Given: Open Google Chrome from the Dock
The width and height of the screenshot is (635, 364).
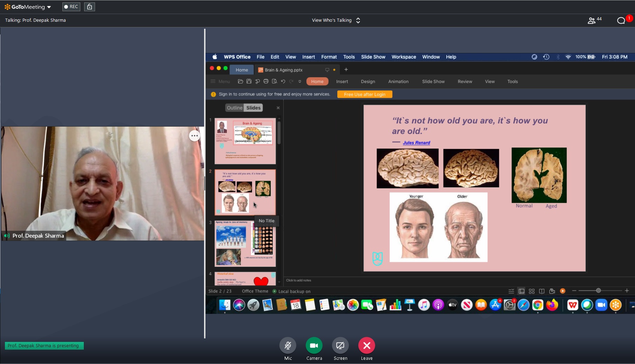Looking at the screenshot, I should (538, 305).
